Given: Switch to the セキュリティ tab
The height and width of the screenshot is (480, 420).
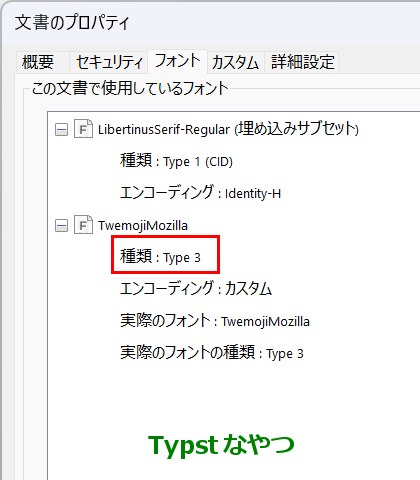Looking at the screenshot, I should [x=109, y=62].
